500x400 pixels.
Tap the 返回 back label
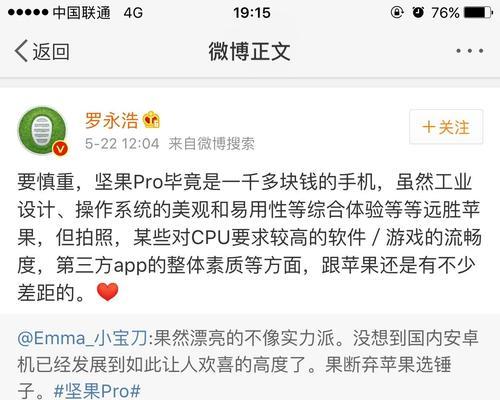tap(51, 52)
